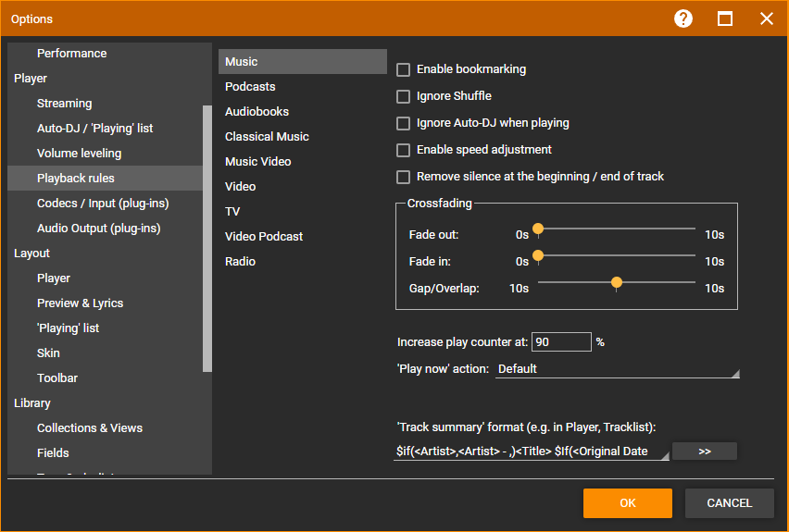Select Classical Music media type
Image resolution: width=789 pixels, height=532 pixels.
tap(303, 136)
